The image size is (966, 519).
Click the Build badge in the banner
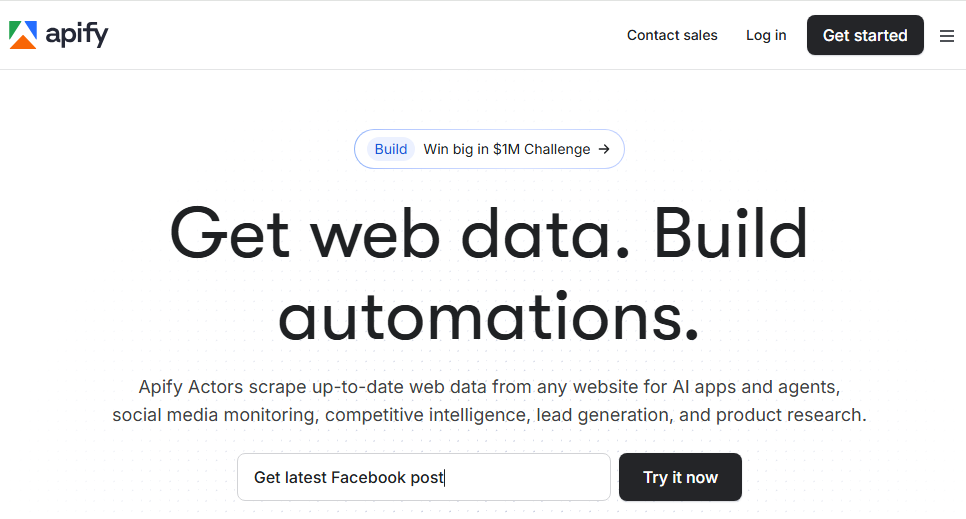[390, 149]
